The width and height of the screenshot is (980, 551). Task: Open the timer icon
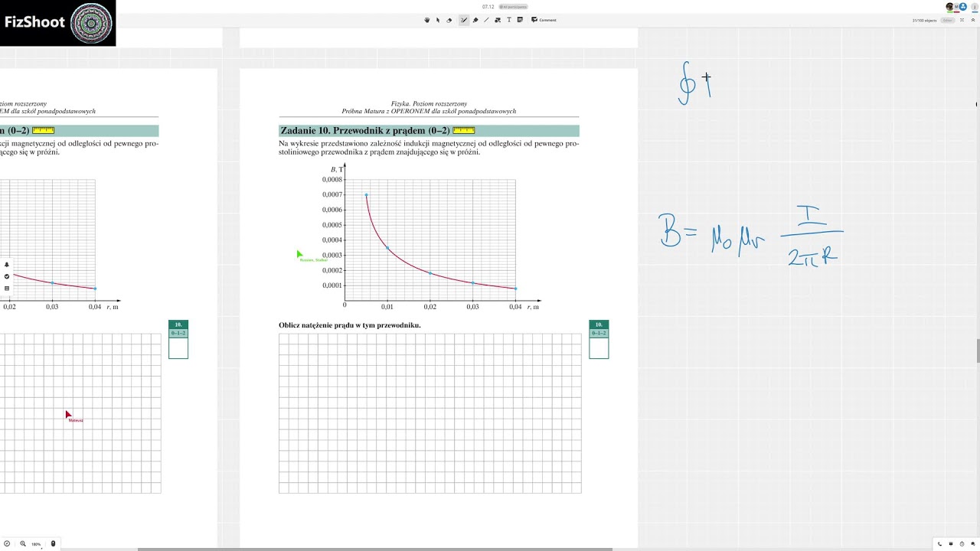(x=962, y=544)
